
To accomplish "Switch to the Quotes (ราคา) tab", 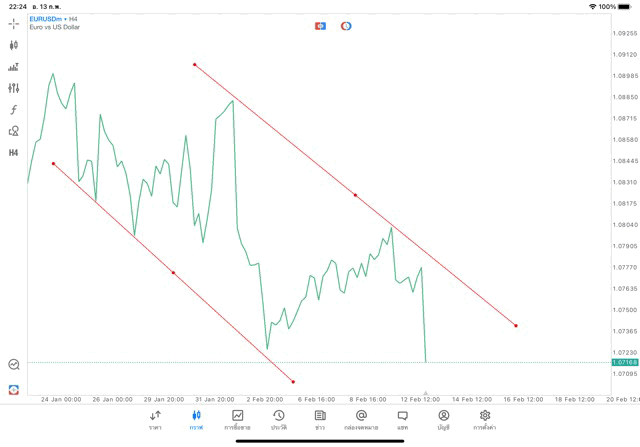I will click(x=155, y=419).
